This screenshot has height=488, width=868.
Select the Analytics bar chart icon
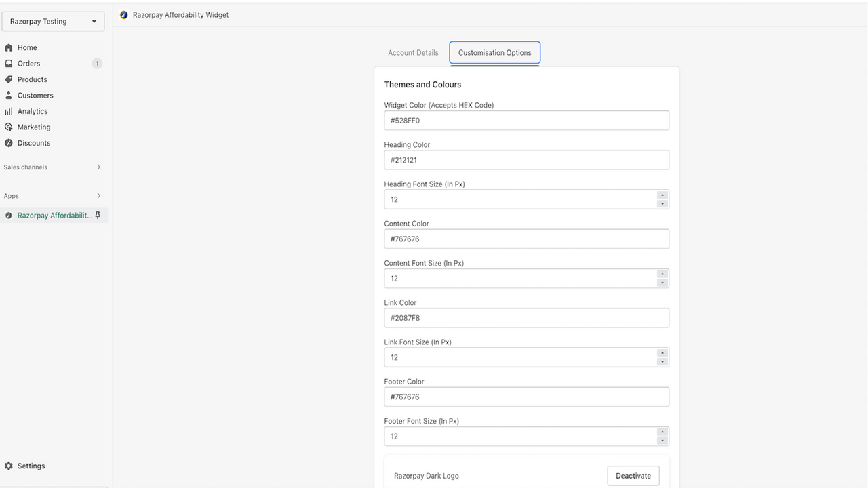click(8, 110)
